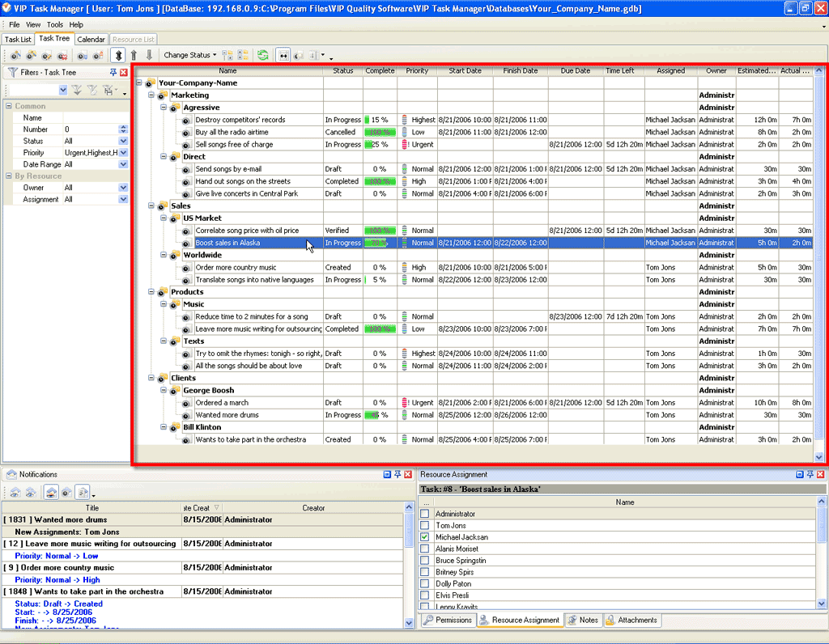Pin the Notifications panel with pushpin icon
The image size is (829, 644).
coord(397,475)
